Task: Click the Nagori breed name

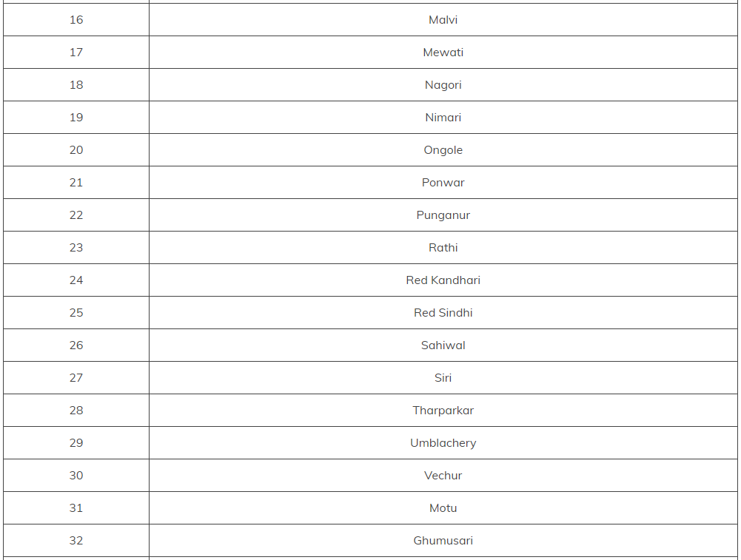Action: tap(443, 85)
